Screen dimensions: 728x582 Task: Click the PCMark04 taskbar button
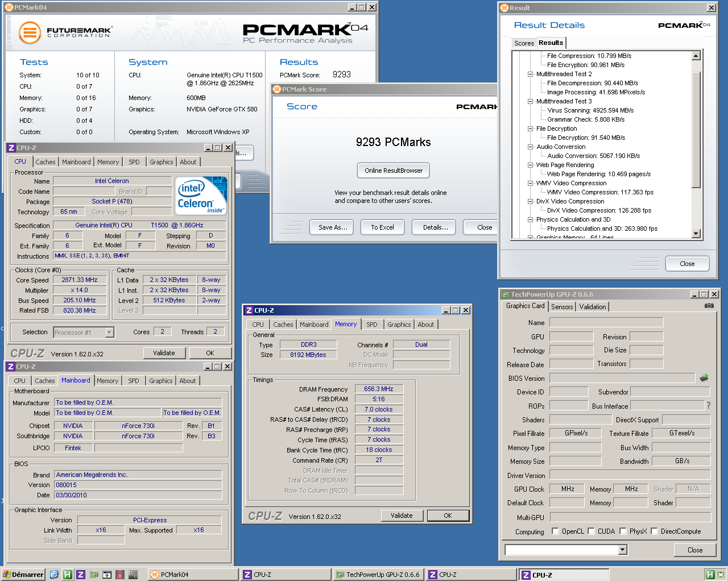[192, 575]
